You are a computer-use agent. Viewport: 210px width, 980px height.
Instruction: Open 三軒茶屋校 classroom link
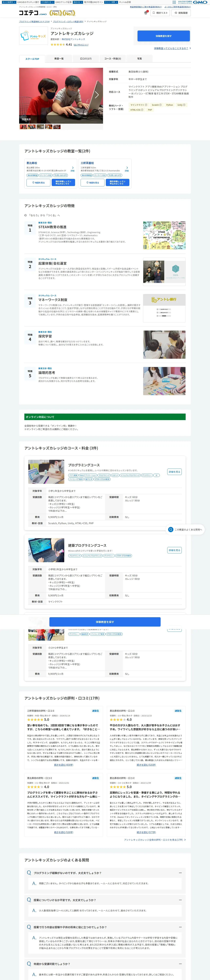87,163
